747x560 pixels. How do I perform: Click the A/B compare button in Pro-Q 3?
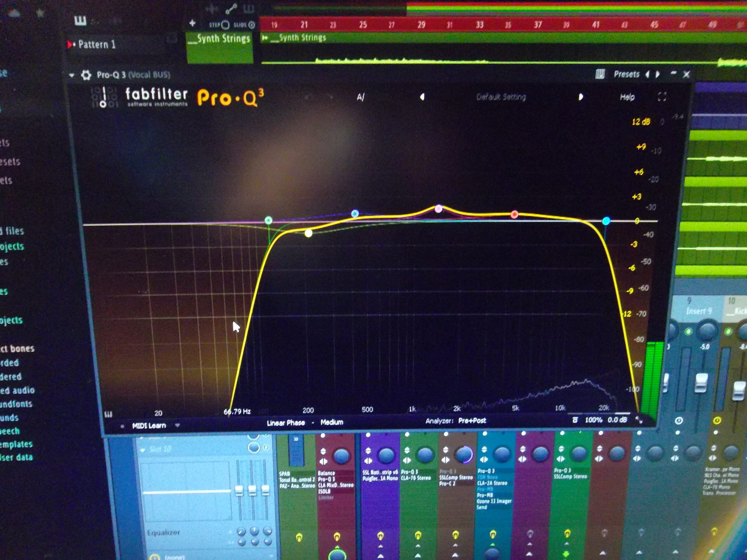pyautogui.click(x=361, y=97)
